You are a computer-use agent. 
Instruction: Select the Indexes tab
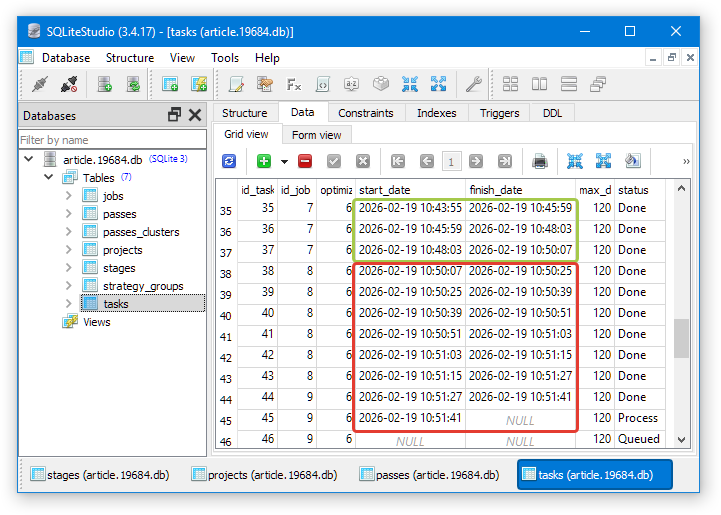pyautogui.click(x=436, y=113)
